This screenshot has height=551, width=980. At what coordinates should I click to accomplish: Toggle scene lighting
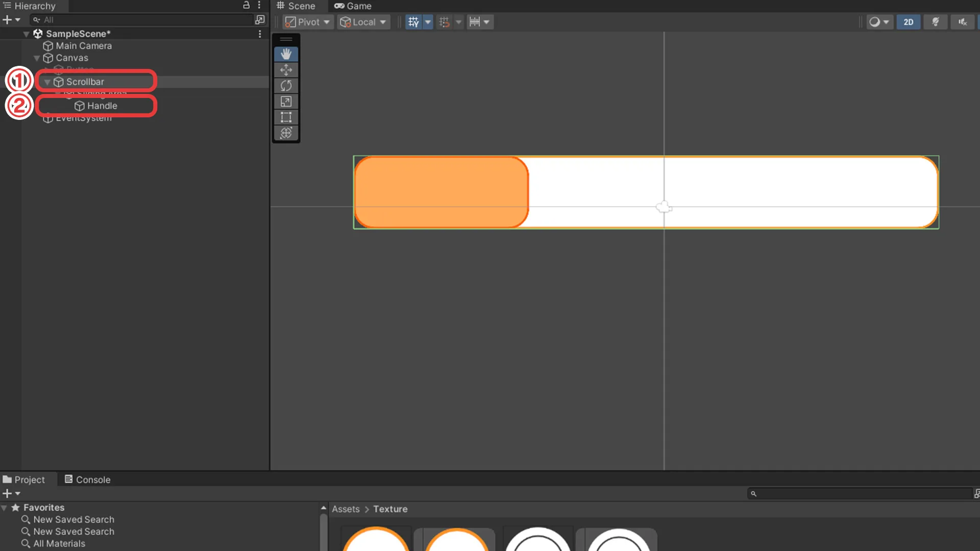(936, 22)
